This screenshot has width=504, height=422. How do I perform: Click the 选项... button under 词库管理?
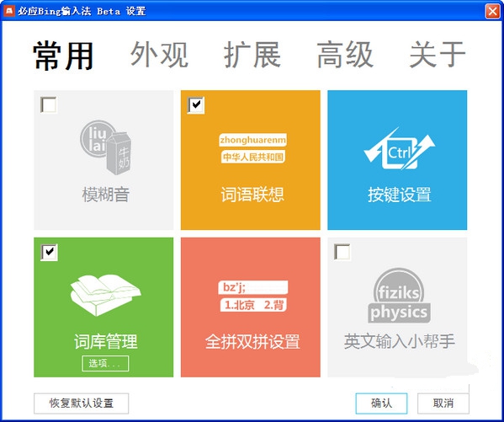[x=105, y=363]
